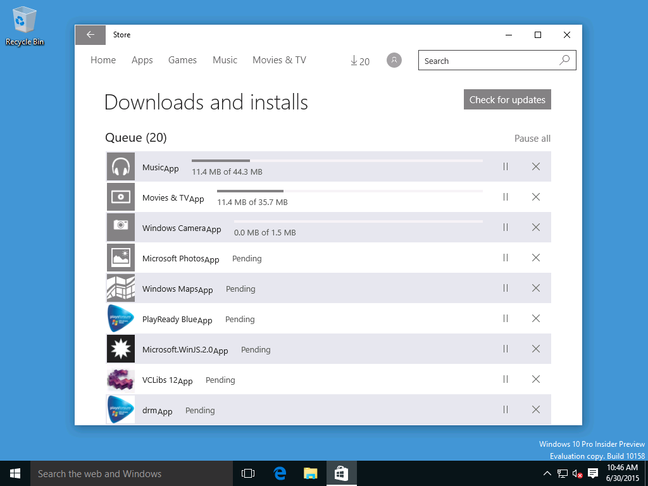Click the muted volume tray icon
Image resolution: width=648 pixels, height=486 pixels.
pos(577,474)
